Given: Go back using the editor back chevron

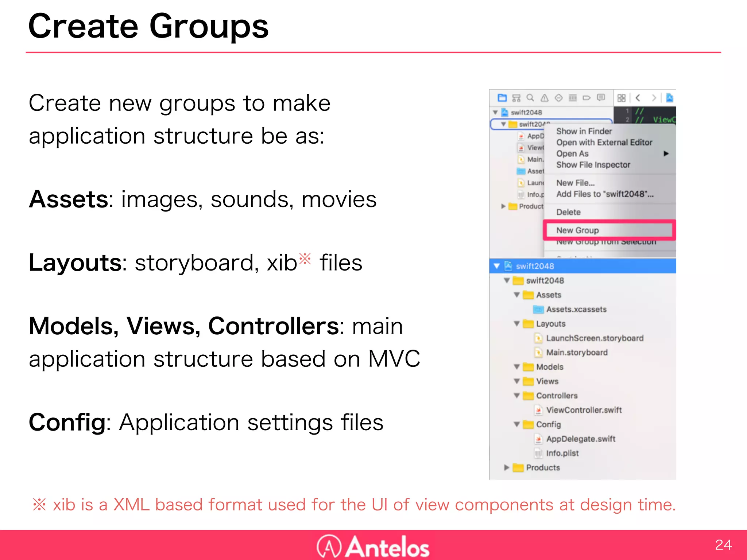Looking at the screenshot, I should tap(638, 98).
